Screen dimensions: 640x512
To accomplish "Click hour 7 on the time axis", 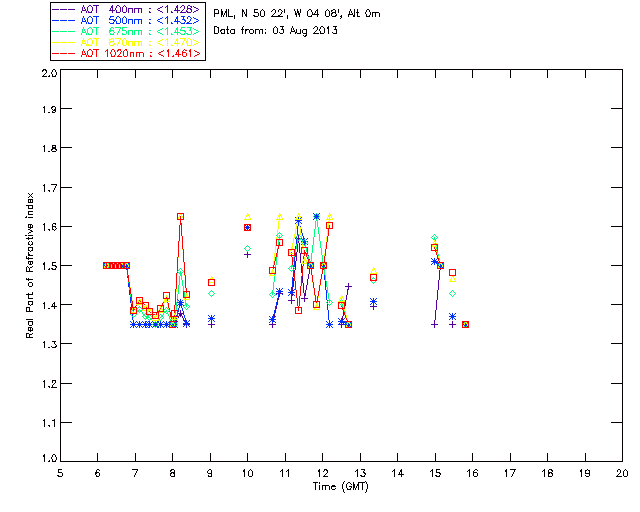I will [x=135, y=473].
